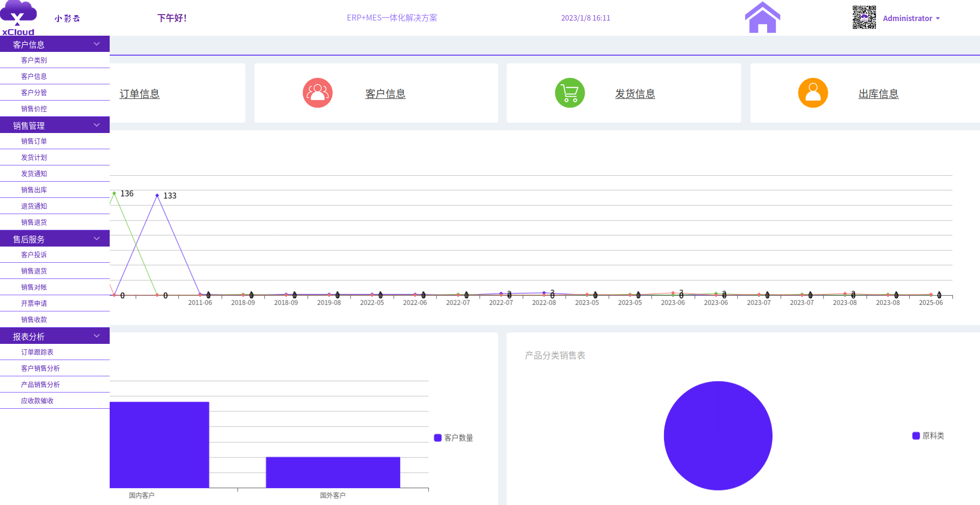Viewport: 980px width, 505px height.
Task: Click the 2025-06 axis label
Action: (931, 303)
